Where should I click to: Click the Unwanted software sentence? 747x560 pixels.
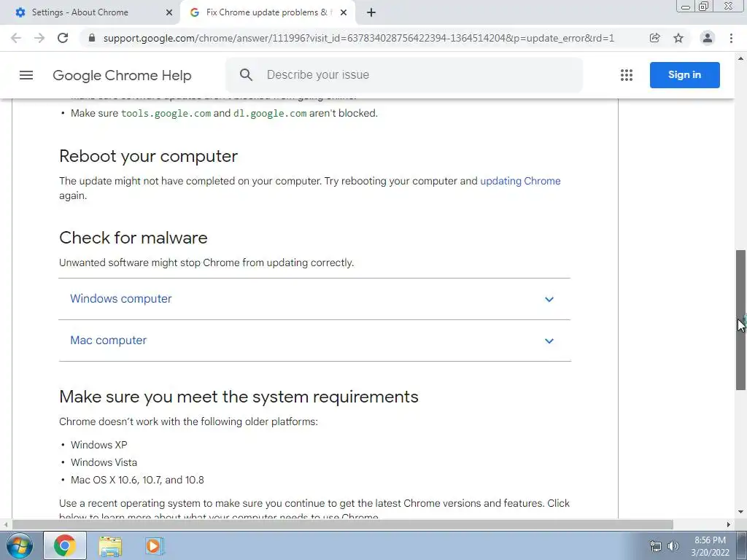pos(206,262)
